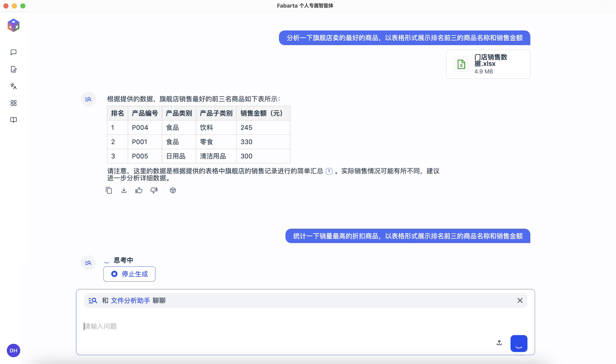Give thumbs up to the answer
The height and width of the screenshot is (364, 616).
[139, 190]
